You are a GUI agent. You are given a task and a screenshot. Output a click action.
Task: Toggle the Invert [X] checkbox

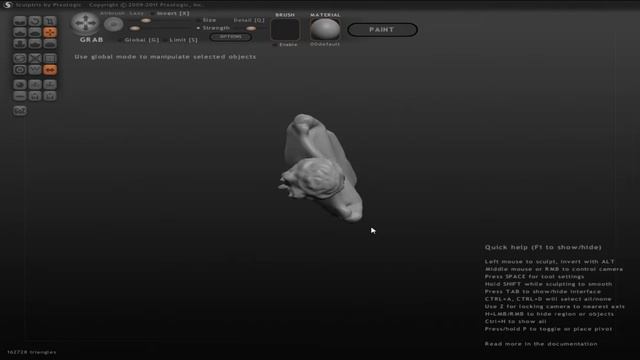(171, 13)
